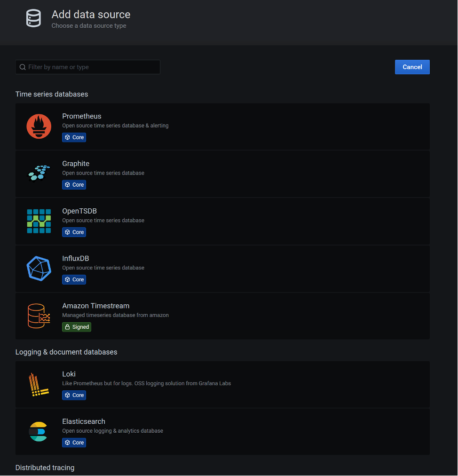Click the Graphite dots logo icon

[x=39, y=173]
